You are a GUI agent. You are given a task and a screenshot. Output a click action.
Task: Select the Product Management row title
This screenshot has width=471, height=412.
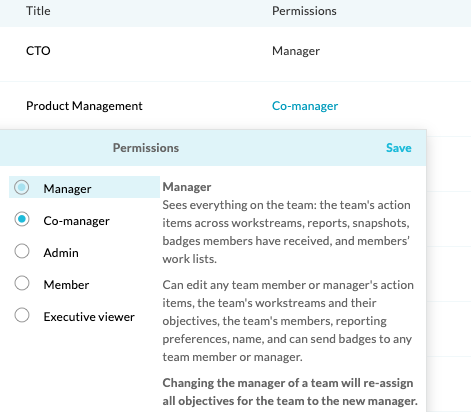pos(84,106)
